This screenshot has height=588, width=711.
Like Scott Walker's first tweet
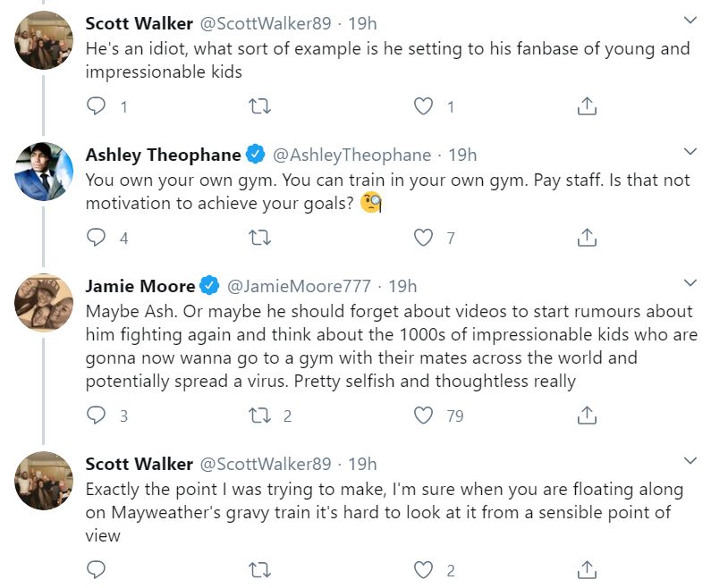pyautogui.click(x=424, y=106)
